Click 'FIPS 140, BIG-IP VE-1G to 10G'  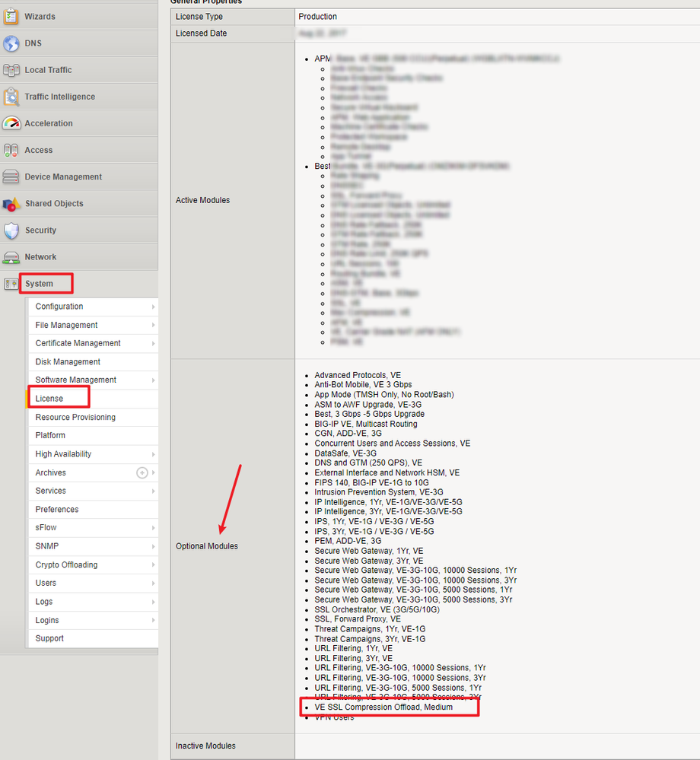371,483
